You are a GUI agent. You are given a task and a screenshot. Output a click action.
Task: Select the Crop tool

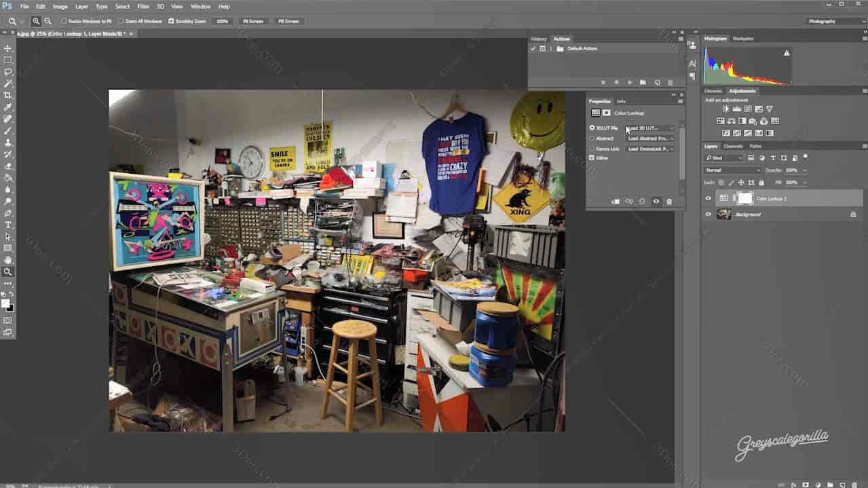point(8,96)
